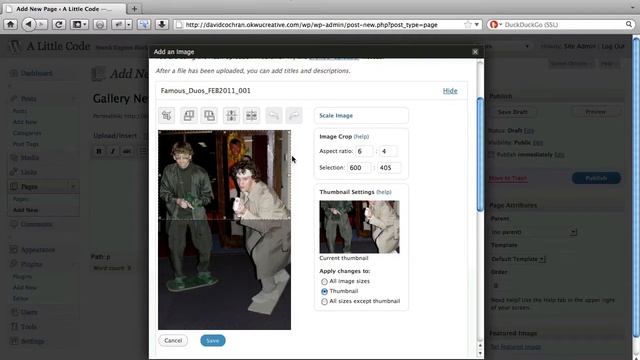Screen dimensions: 640x360
Task: Click Scale Image link
Action: 336,116
